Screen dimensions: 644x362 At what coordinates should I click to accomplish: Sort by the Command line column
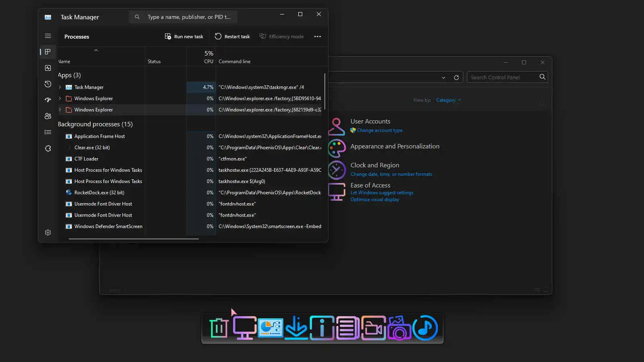click(234, 62)
